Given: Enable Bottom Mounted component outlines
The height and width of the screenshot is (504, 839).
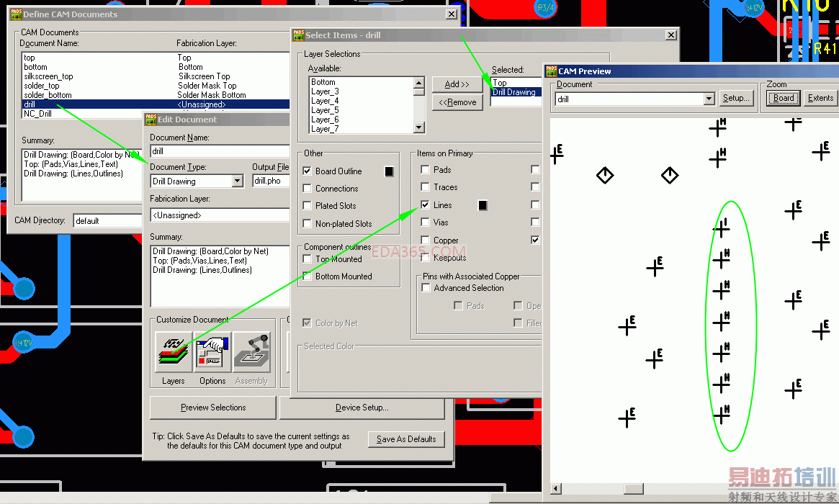Looking at the screenshot, I should click(307, 276).
